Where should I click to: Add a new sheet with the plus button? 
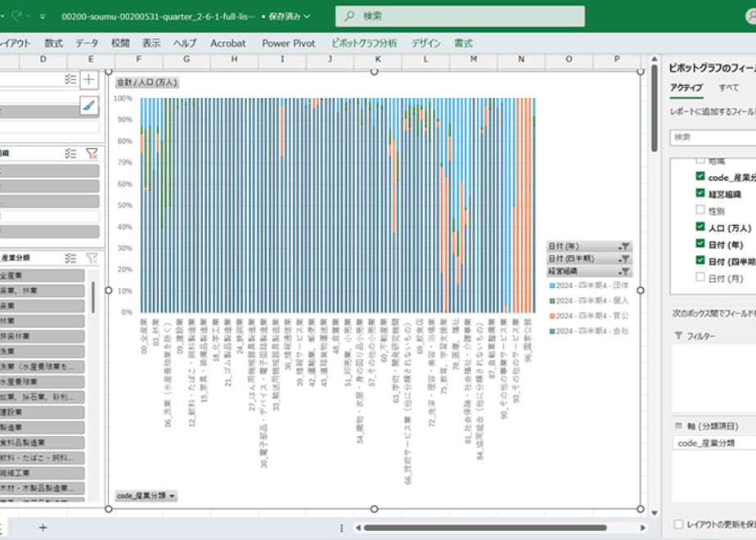coord(43,528)
